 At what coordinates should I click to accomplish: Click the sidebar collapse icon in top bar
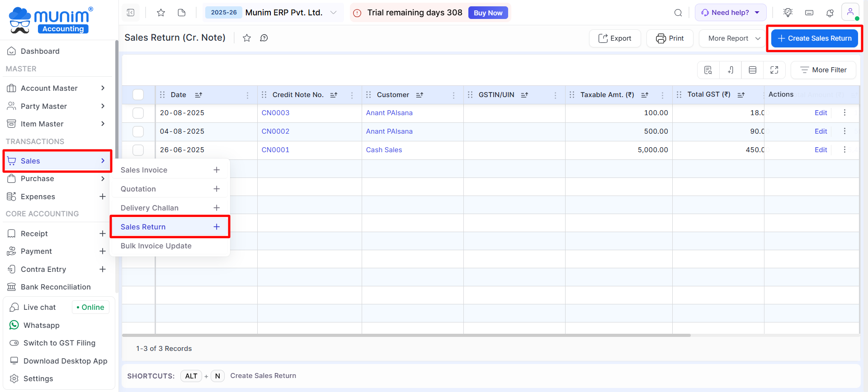pyautogui.click(x=131, y=13)
